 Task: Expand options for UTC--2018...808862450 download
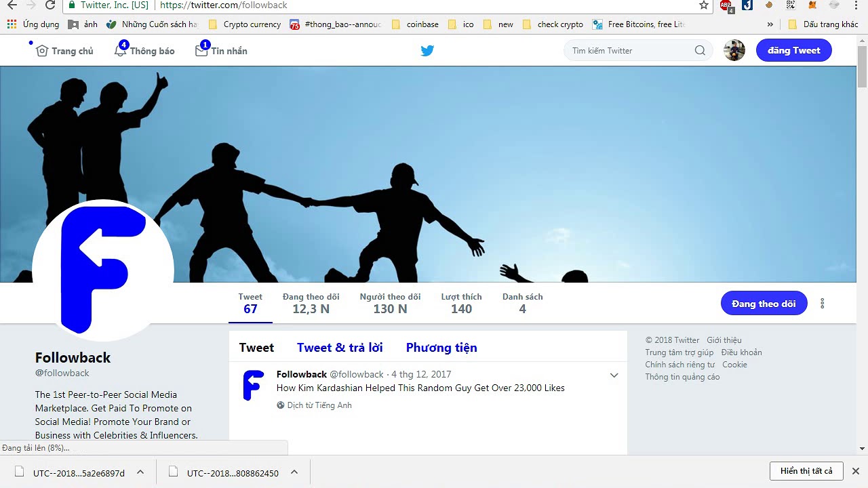point(294,472)
